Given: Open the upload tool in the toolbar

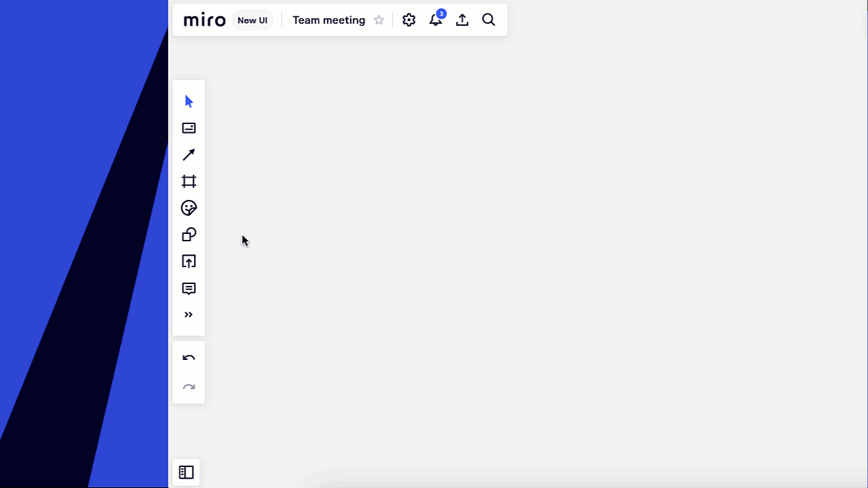Looking at the screenshot, I should pos(189,262).
